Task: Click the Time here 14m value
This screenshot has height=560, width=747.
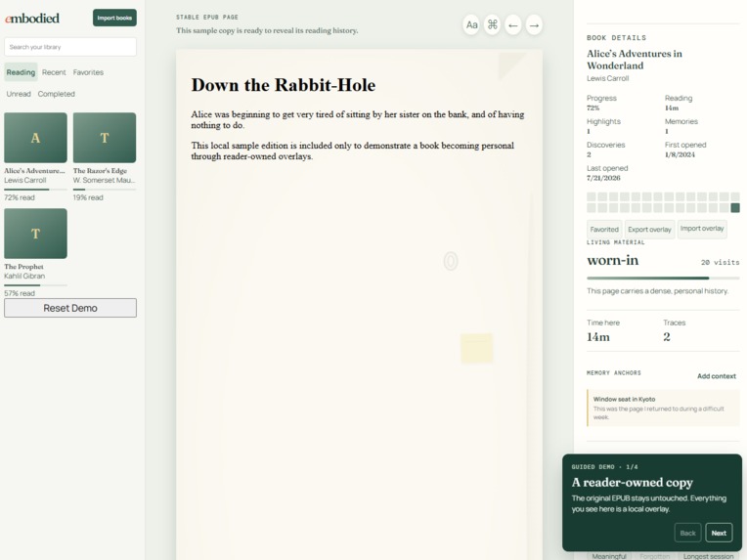Action: tap(598, 337)
